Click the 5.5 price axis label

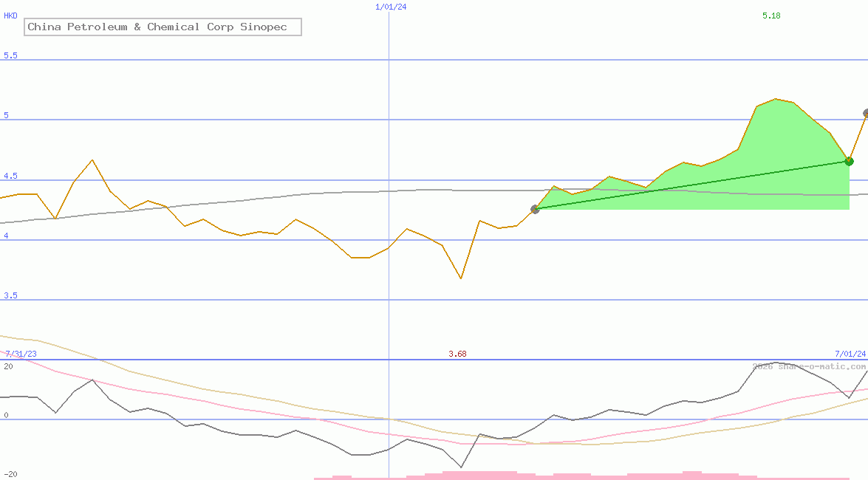pyautogui.click(x=10, y=55)
